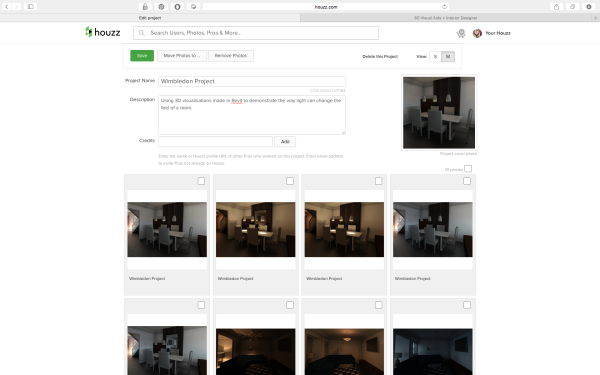Open the notifications bell icon
Screen dimensions: 600x375
point(461,33)
